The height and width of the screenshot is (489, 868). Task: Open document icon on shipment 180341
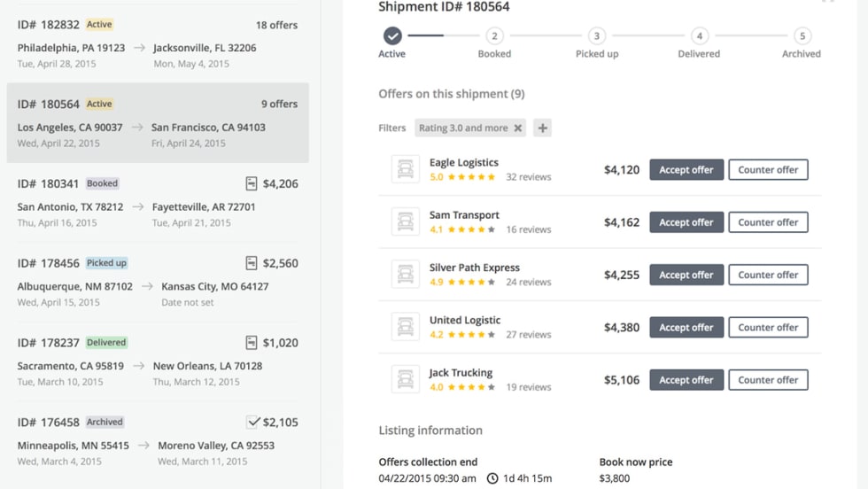252,184
